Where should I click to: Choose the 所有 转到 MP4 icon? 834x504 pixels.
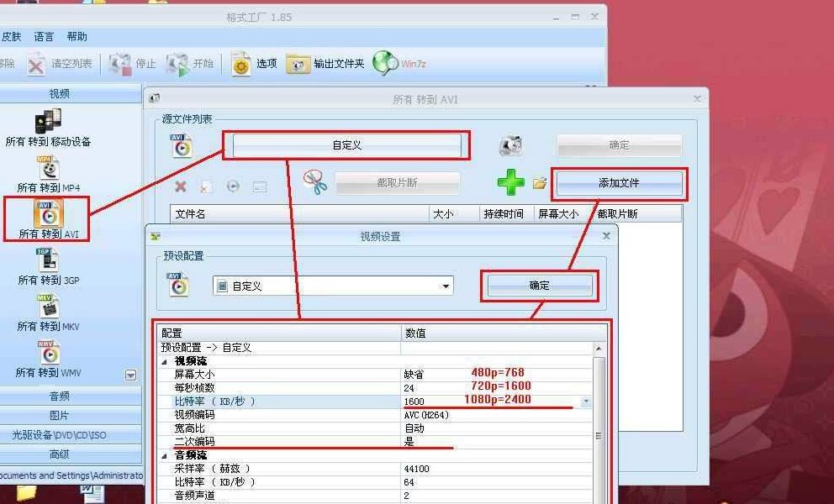(x=47, y=169)
